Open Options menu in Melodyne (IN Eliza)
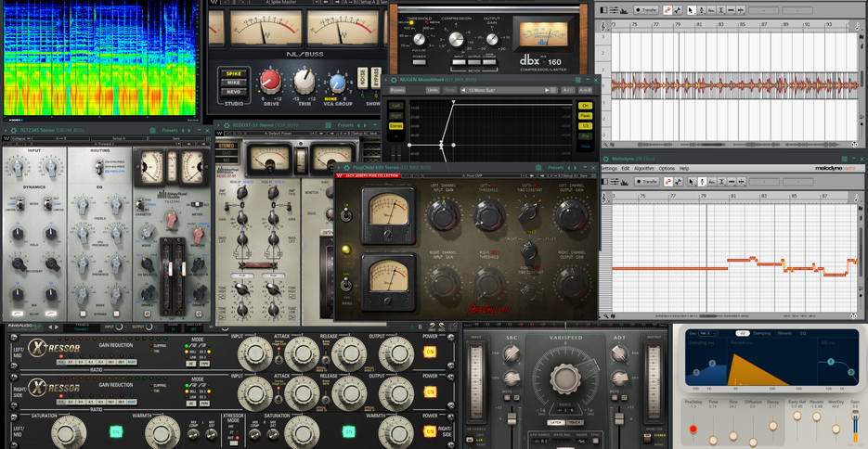Image resolution: width=868 pixels, height=449 pixels. (x=667, y=168)
